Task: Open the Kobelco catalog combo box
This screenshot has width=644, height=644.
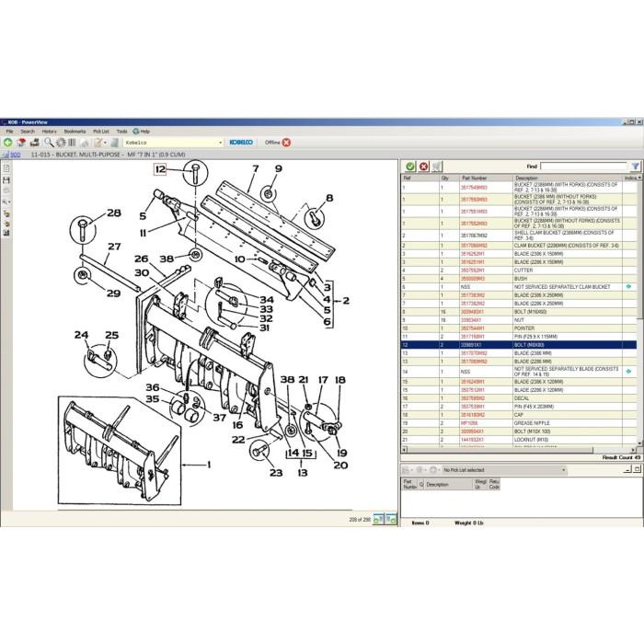Action: point(173,143)
